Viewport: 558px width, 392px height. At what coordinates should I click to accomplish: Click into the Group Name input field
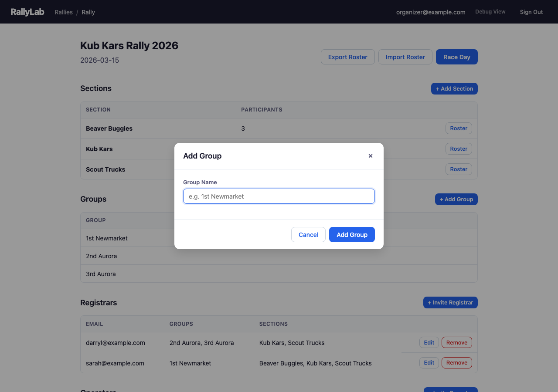pyautogui.click(x=279, y=196)
